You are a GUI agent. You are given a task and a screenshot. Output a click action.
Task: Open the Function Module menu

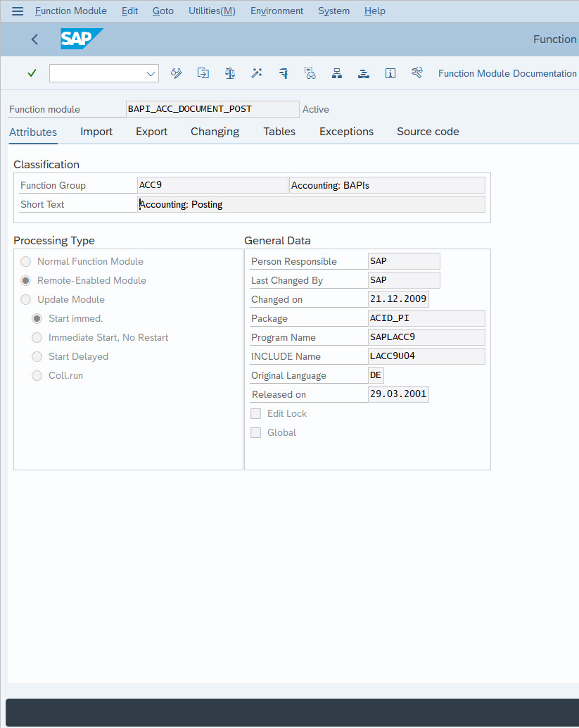[71, 11]
